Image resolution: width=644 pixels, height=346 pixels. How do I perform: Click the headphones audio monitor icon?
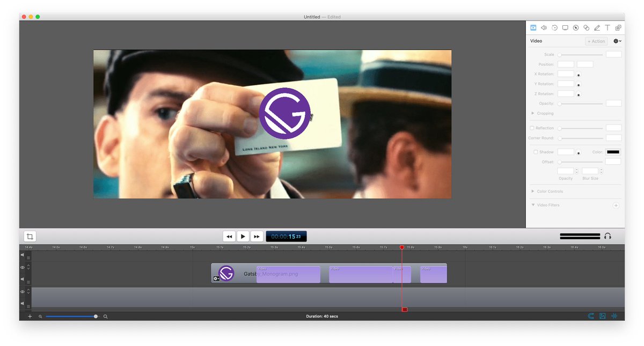[x=608, y=236]
